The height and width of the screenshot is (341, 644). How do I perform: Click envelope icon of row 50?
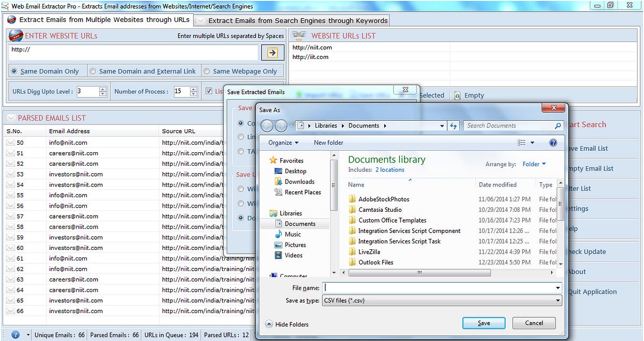10,143
